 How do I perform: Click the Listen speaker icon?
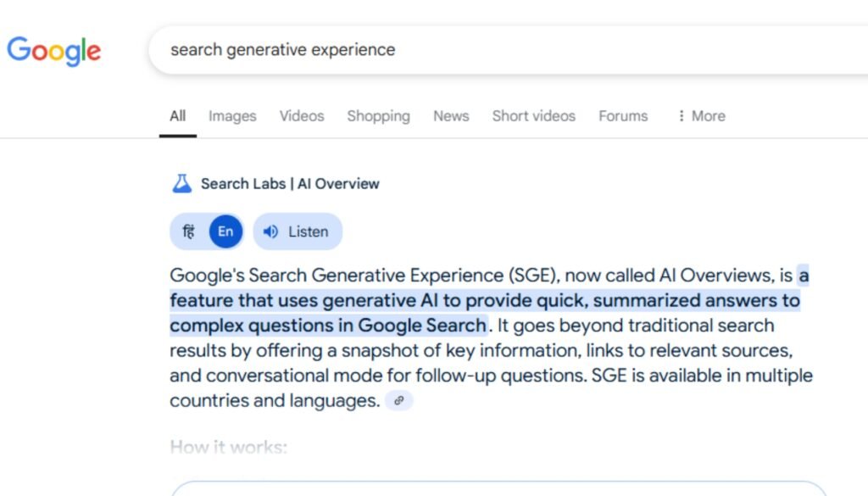(x=270, y=231)
